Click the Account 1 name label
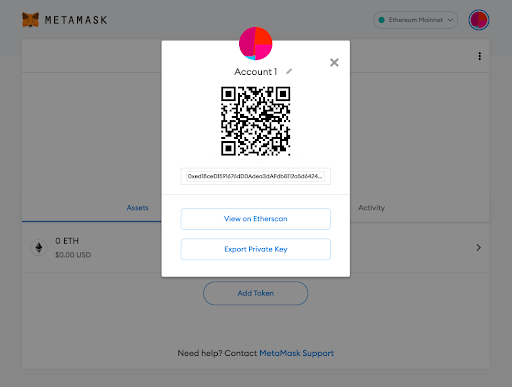The image size is (512, 387). pyautogui.click(x=256, y=72)
